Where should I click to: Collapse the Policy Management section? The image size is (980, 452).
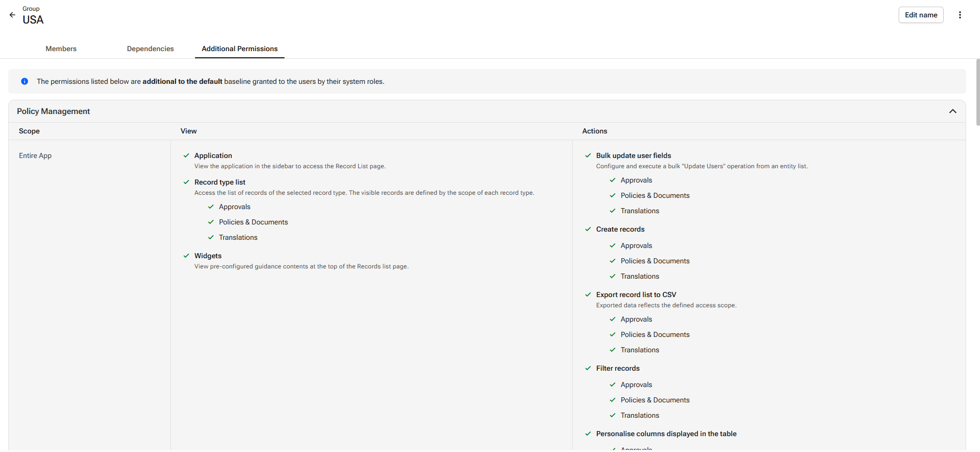click(953, 111)
